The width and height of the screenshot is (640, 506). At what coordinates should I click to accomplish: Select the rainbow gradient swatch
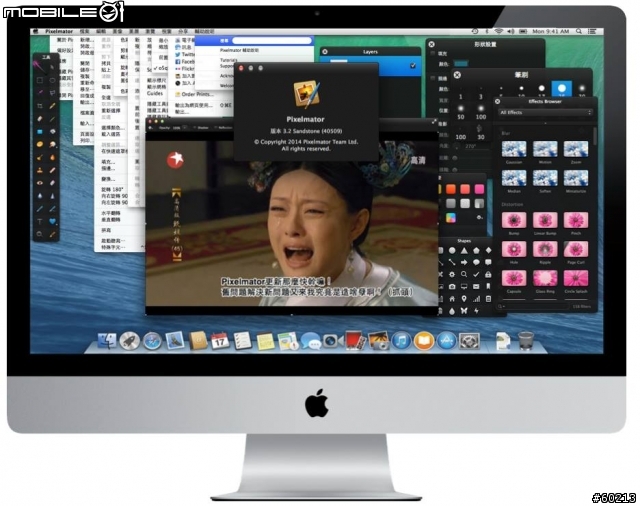(x=451, y=217)
